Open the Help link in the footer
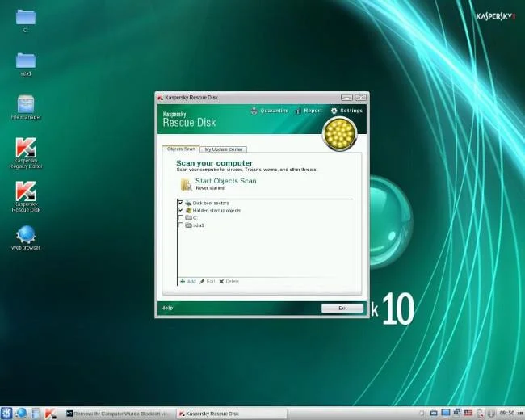The width and height of the screenshot is (525, 420). pos(166,308)
